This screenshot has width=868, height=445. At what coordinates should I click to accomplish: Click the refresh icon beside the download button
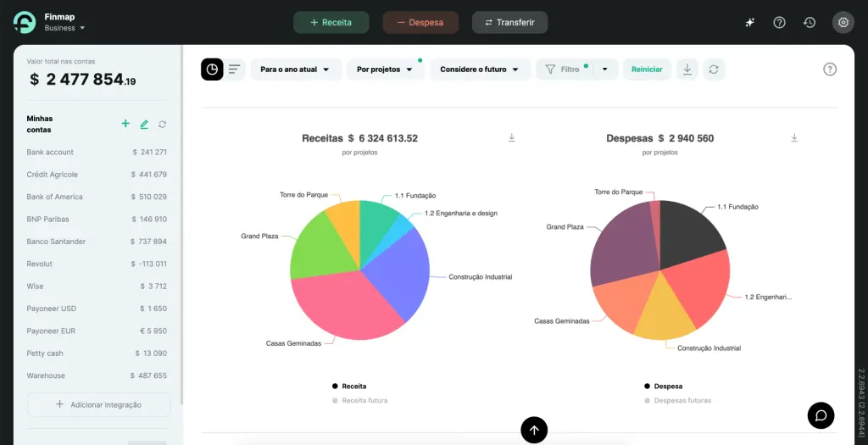tap(714, 70)
